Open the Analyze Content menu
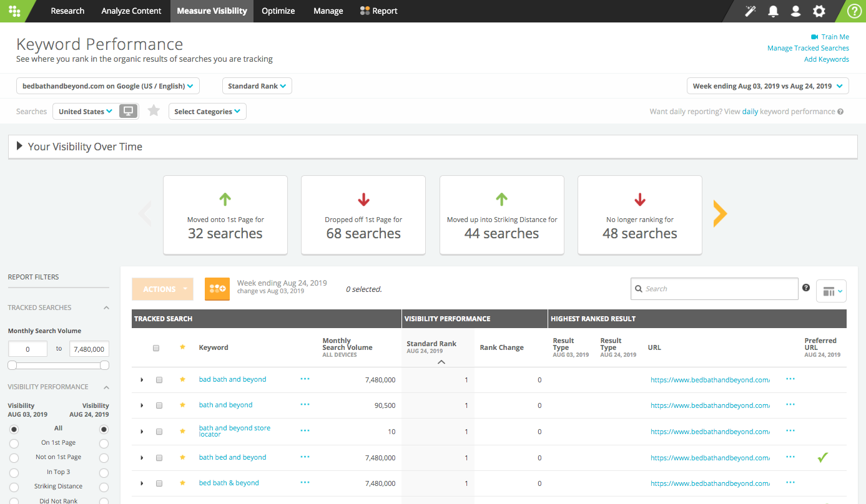Image resolution: width=866 pixels, height=504 pixels. coord(131,11)
